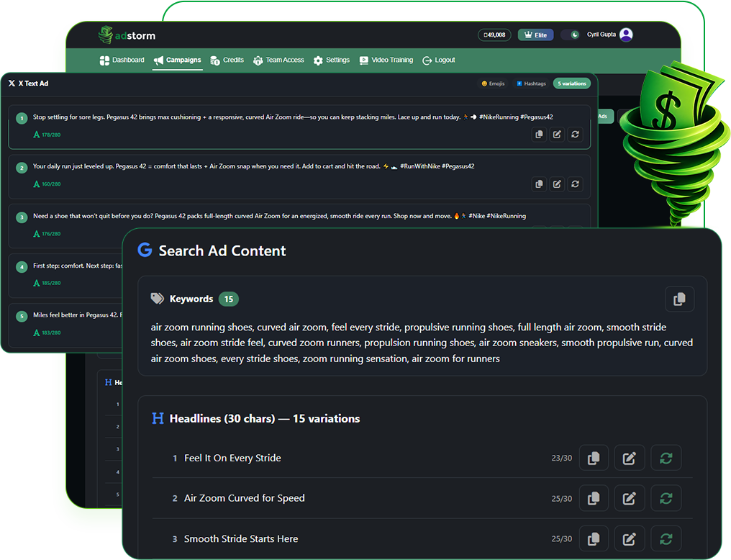Click the 'Search Ad Content' heading

pos(222,250)
